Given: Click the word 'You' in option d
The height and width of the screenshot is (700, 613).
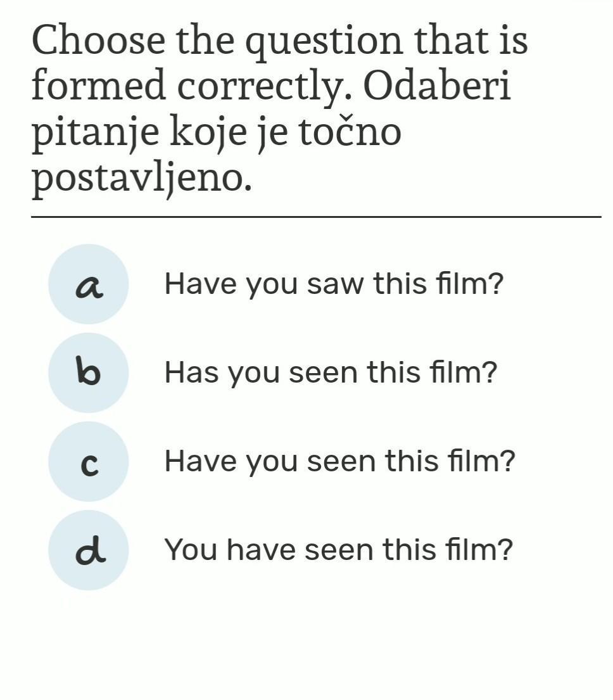Looking at the screenshot, I should tap(191, 550).
